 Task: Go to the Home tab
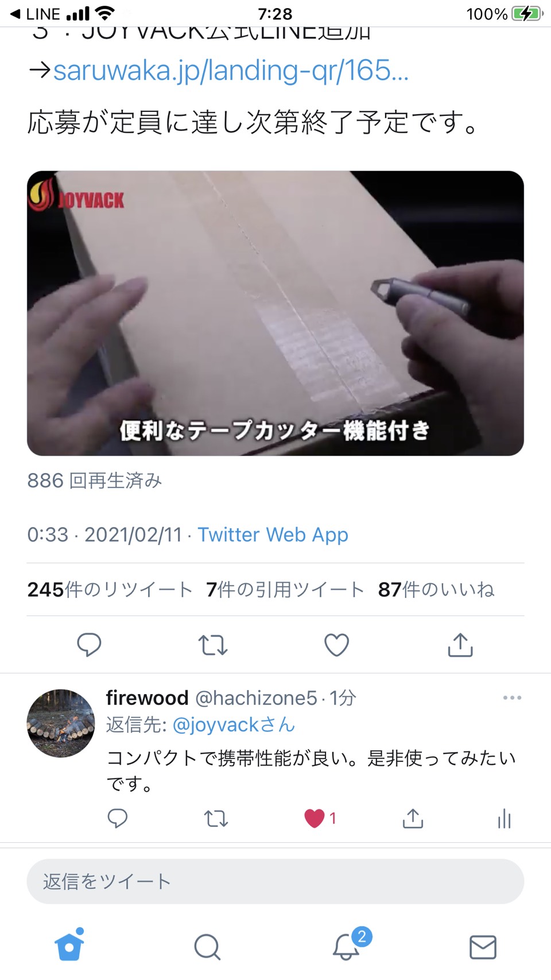pyautogui.click(x=69, y=945)
